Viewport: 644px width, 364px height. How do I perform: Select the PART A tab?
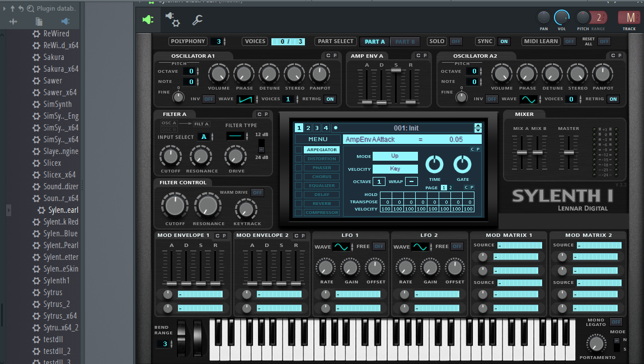(374, 41)
